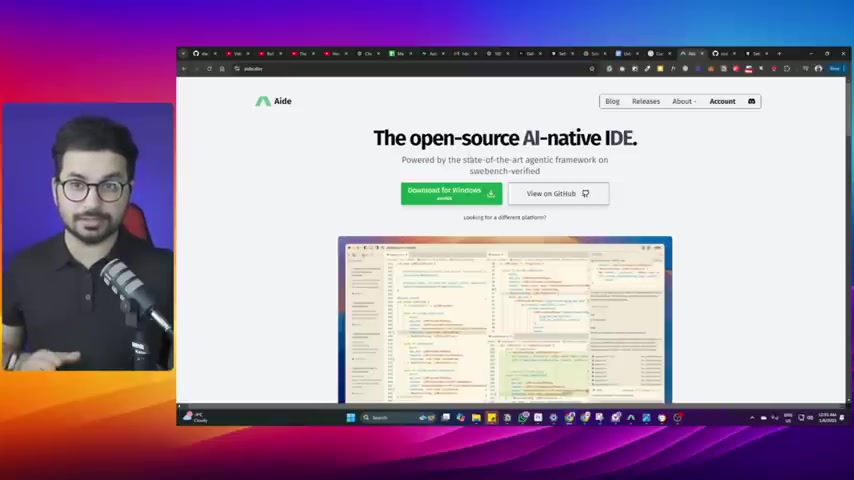
Task: Switch to the first GitHub tab
Action: [204, 53]
